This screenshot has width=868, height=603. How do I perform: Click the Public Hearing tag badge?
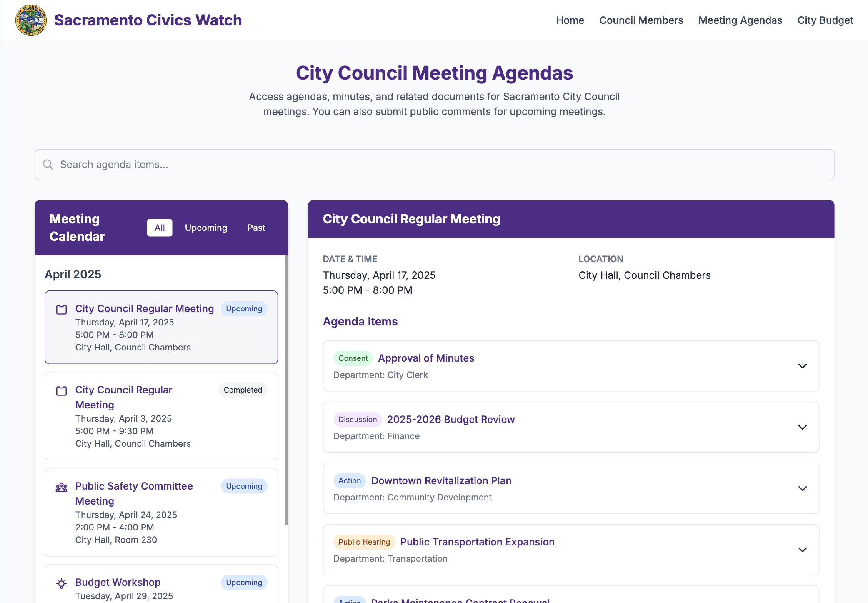(x=364, y=542)
